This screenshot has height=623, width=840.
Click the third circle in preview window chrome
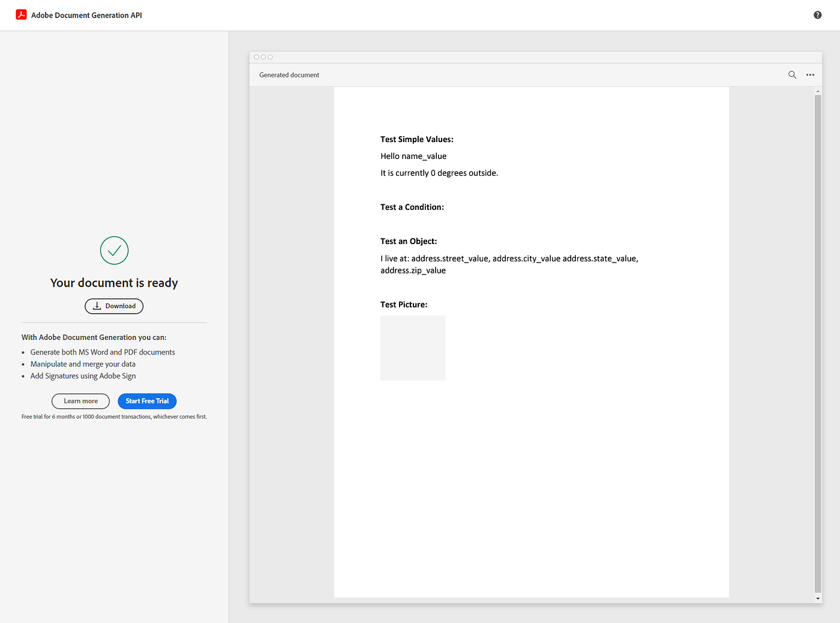click(x=270, y=56)
